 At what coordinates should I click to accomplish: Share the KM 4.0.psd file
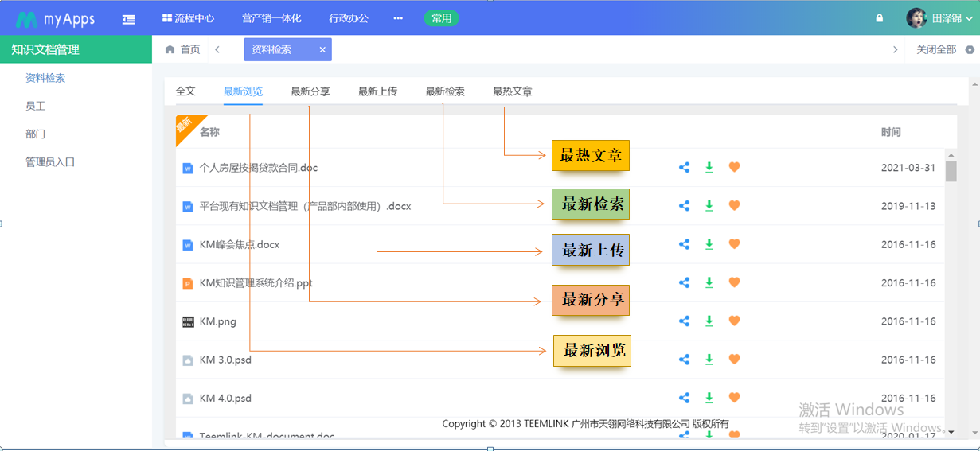(684, 398)
